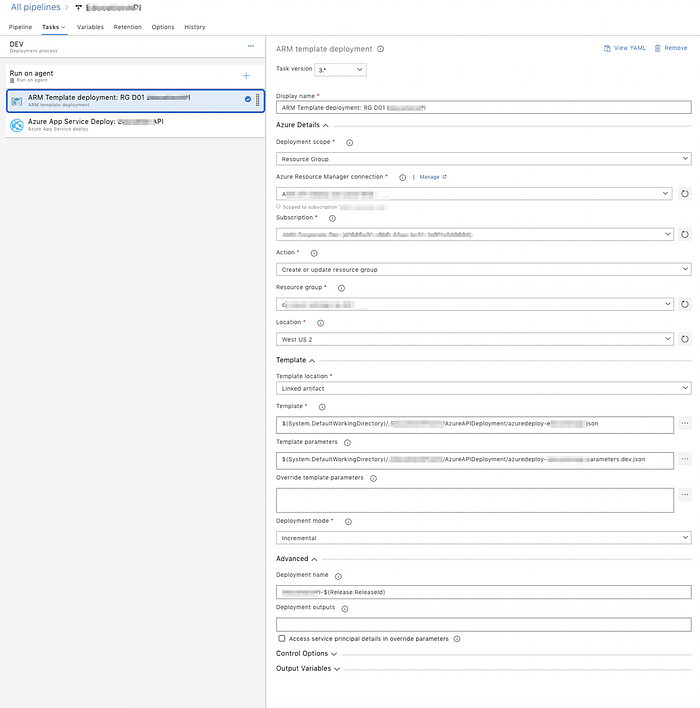Click the ARM template deployment info icon

click(x=381, y=49)
